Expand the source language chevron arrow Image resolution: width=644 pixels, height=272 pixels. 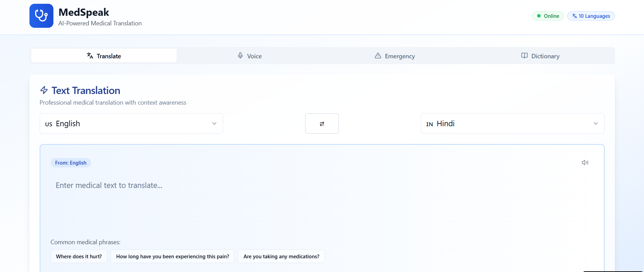214,123
